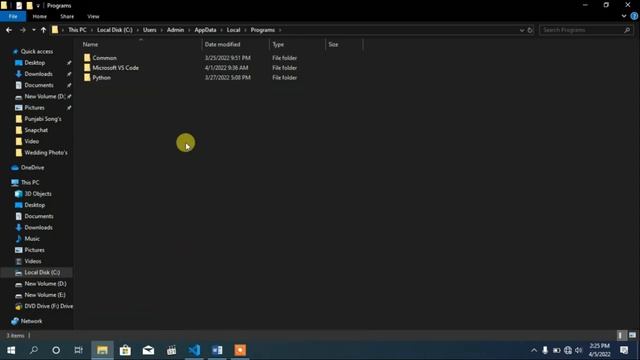The height and width of the screenshot is (360, 640).
Task: Navigate to This PC in address bar
Action: tap(77, 30)
